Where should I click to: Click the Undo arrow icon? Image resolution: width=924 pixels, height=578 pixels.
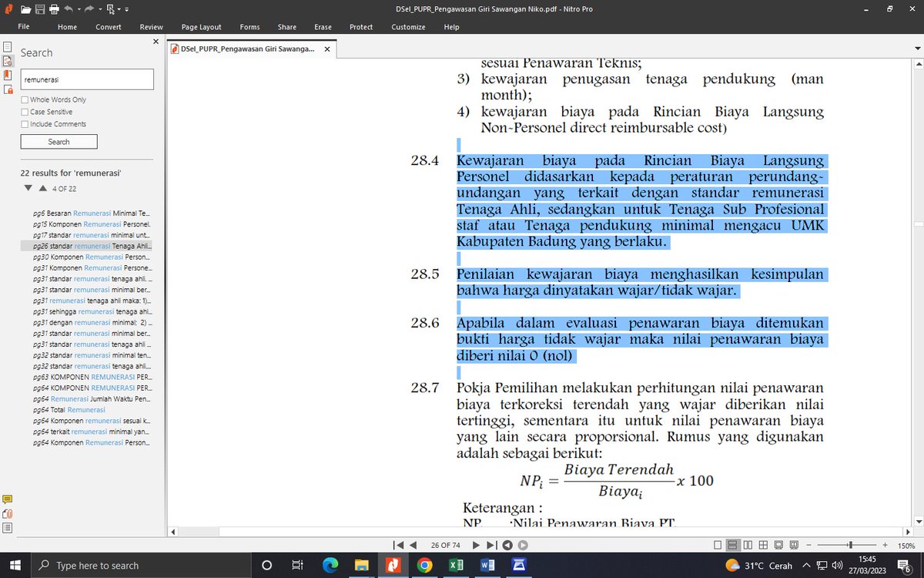(x=69, y=9)
